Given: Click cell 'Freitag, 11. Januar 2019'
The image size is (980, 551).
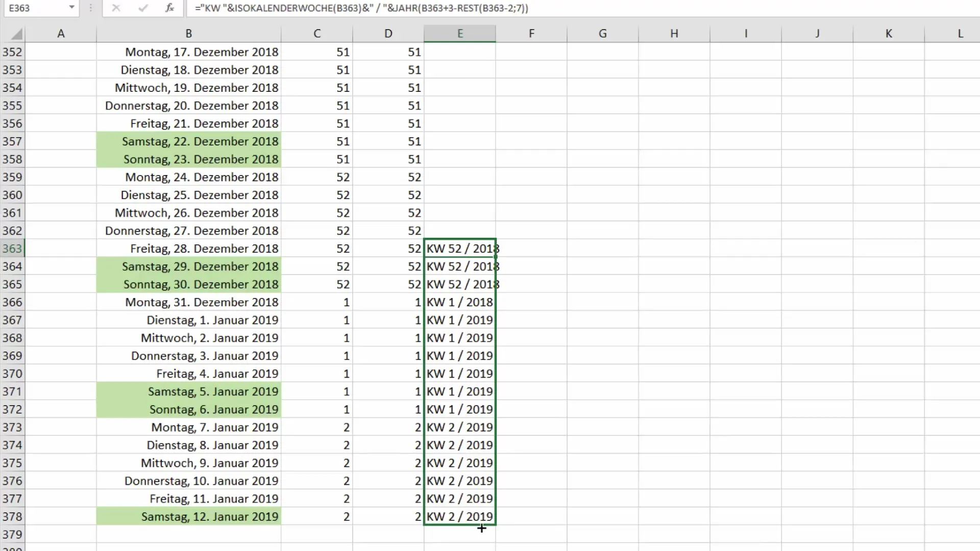Looking at the screenshot, I should click(189, 498).
